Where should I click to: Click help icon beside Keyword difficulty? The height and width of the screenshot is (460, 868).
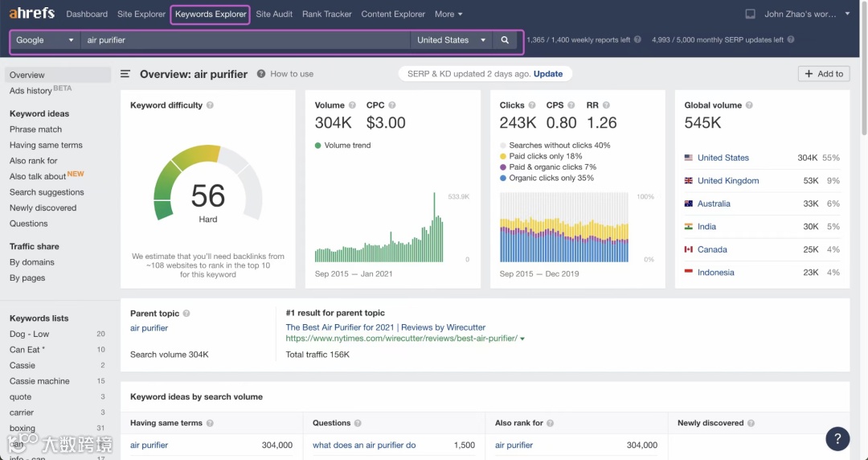tap(210, 105)
